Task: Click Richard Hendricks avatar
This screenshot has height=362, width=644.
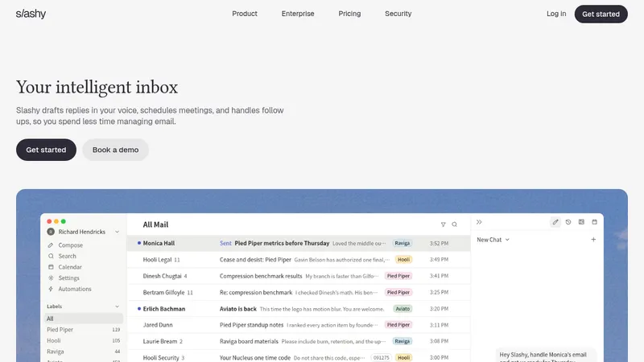Action: (51, 232)
